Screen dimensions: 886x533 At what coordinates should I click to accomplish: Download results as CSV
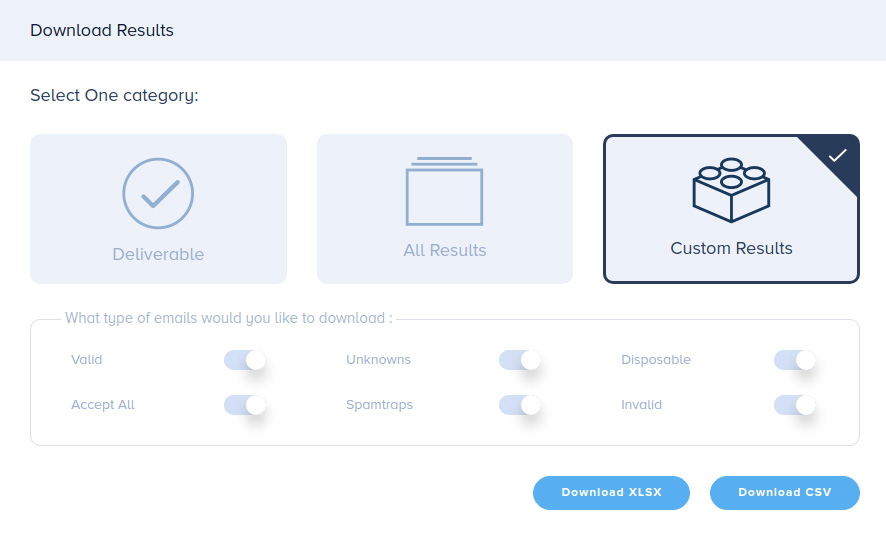(x=785, y=493)
